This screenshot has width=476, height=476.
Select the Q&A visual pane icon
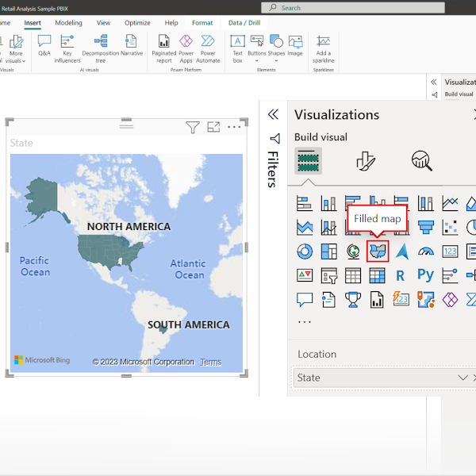point(305,300)
